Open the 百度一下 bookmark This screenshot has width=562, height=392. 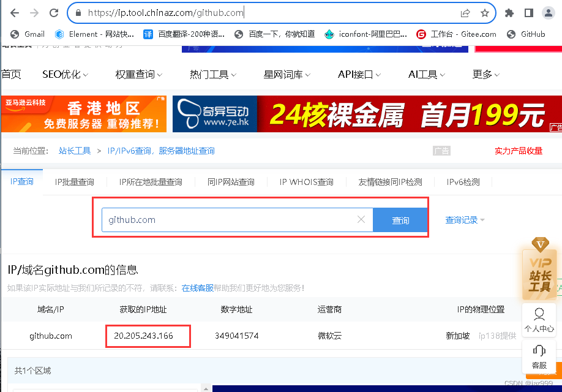click(274, 34)
